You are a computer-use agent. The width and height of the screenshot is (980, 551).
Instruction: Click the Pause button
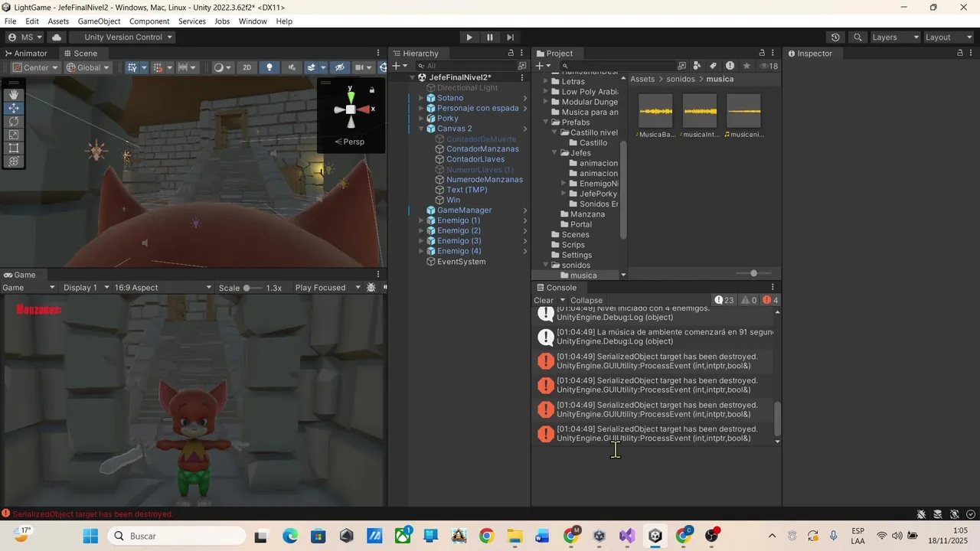(x=490, y=37)
